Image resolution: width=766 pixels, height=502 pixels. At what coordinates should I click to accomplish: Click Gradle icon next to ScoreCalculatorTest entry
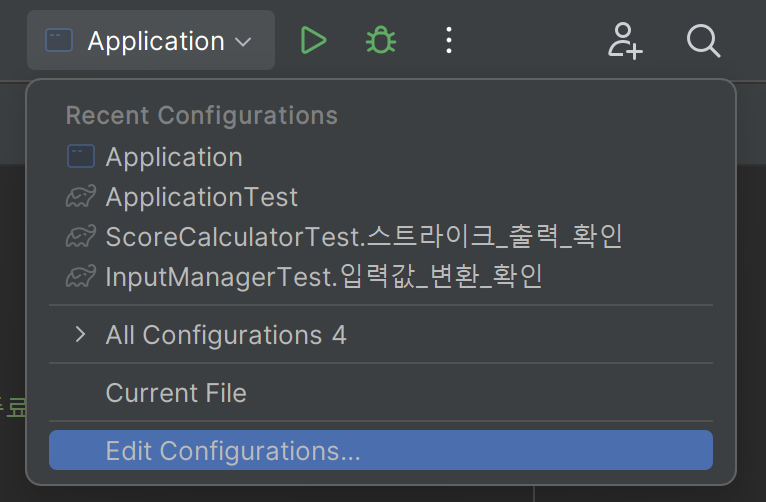pos(81,237)
